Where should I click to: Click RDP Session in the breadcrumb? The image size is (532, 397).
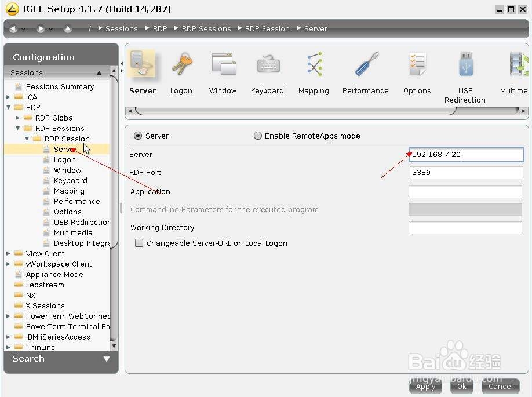[x=267, y=29]
